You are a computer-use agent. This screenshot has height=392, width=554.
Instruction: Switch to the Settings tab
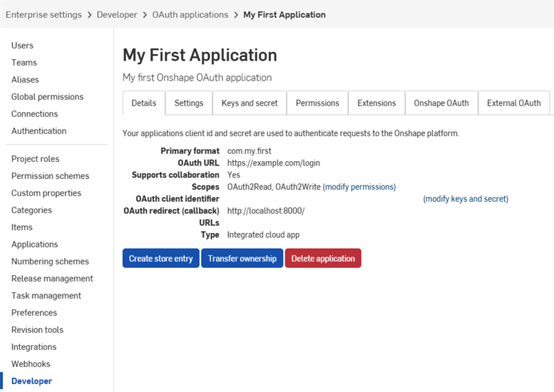coord(189,103)
